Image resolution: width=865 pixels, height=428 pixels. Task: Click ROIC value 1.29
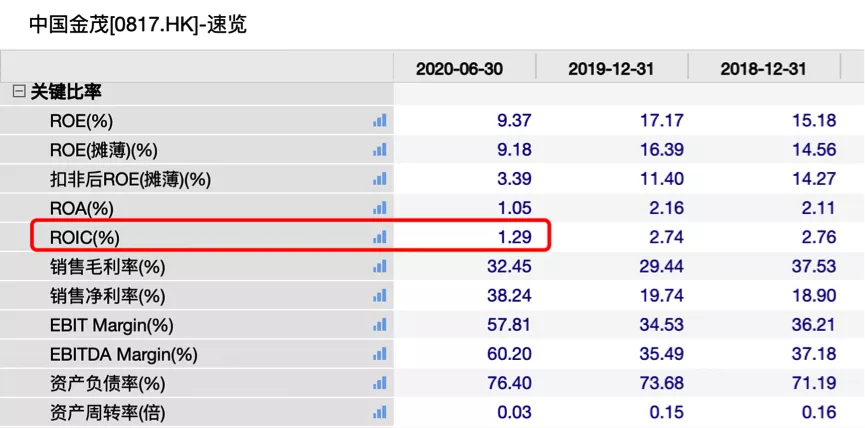[513, 237]
